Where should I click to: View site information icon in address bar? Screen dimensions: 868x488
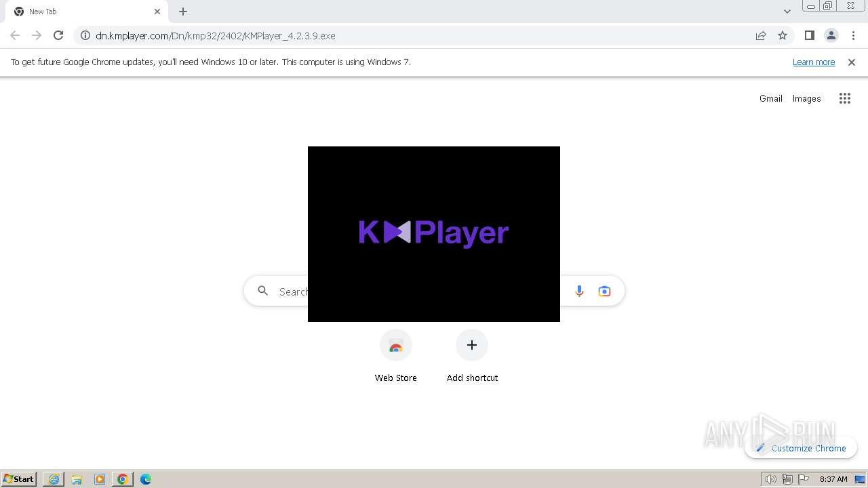tap(85, 35)
